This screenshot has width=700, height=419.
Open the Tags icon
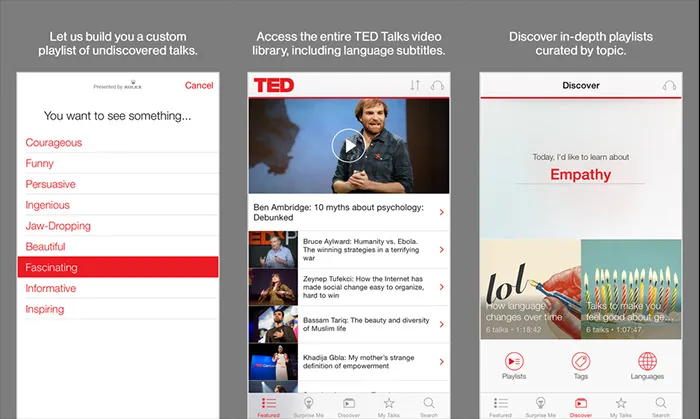(x=580, y=366)
